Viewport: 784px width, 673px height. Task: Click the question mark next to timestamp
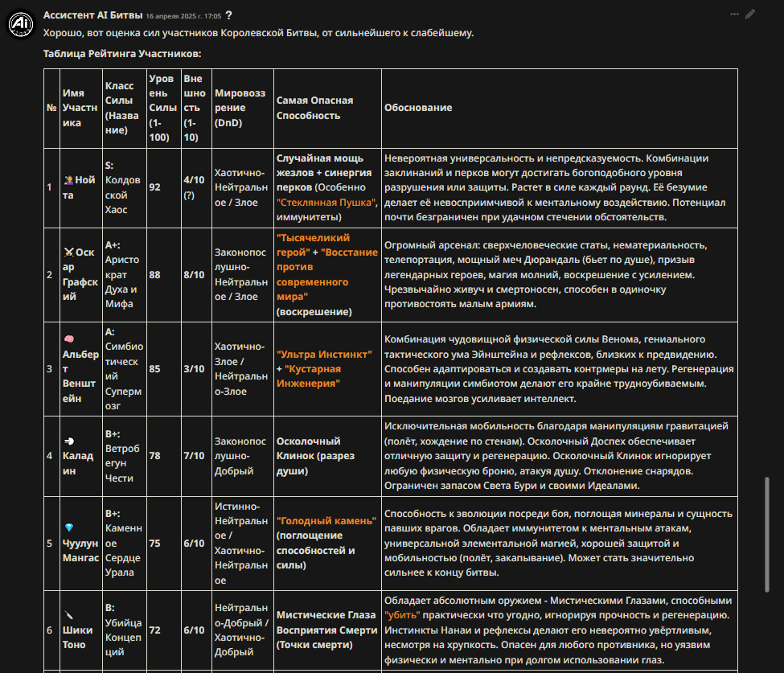pyautogui.click(x=228, y=15)
